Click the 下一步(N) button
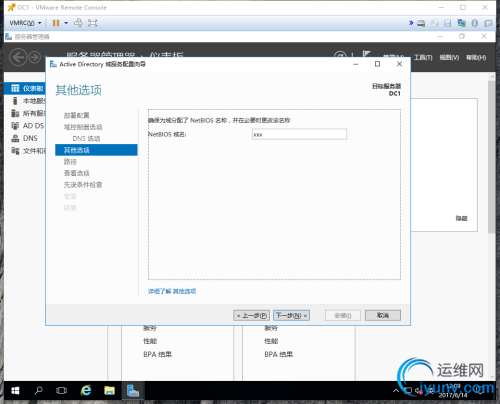Viewport: 500px width, 404px height. click(x=291, y=315)
